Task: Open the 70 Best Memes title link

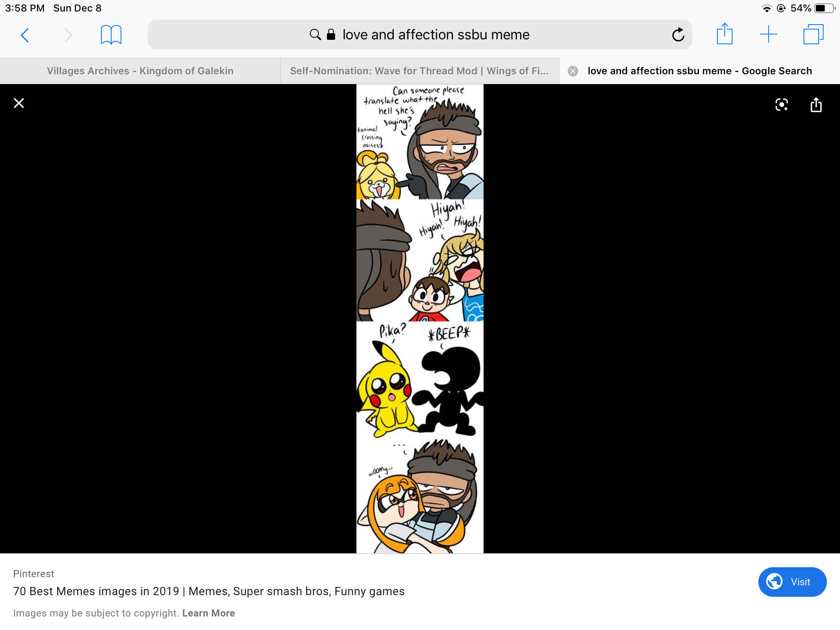Action: pos(209,591)
